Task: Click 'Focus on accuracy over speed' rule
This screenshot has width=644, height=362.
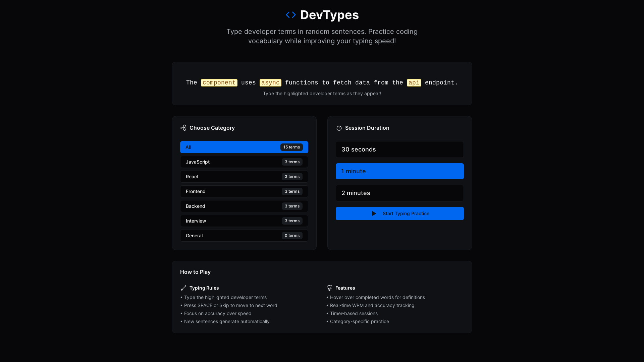Action: tap(216, 313)
